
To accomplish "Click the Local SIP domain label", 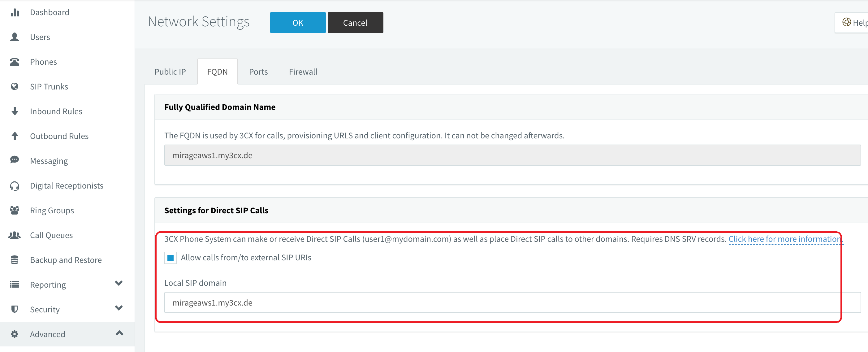I will click(x=196, y=283).
